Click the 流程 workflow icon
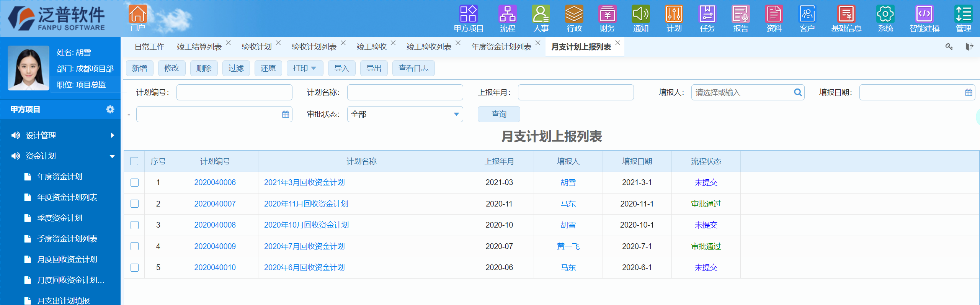This screenshot has height=305, width=980. click(x=507, y=15)
